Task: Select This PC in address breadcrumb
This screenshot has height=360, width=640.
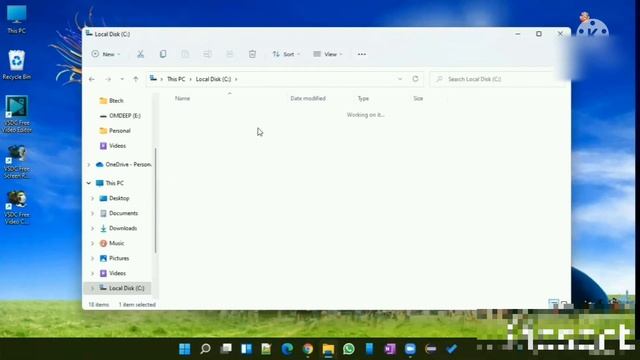Action: pyautogui.click(x=176, y=79)
